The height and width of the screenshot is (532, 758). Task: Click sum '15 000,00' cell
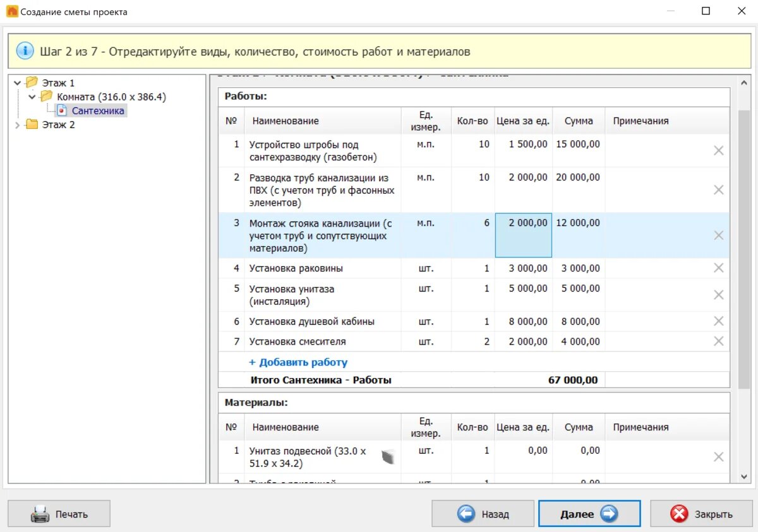(578, 144)
